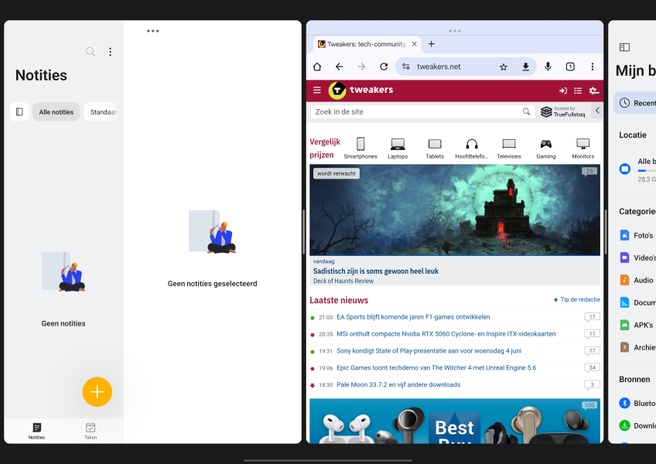Image resolution: width=656 pixels, height=464 pixels.
Task: Open a new Chrome tab
Action: 431,44
